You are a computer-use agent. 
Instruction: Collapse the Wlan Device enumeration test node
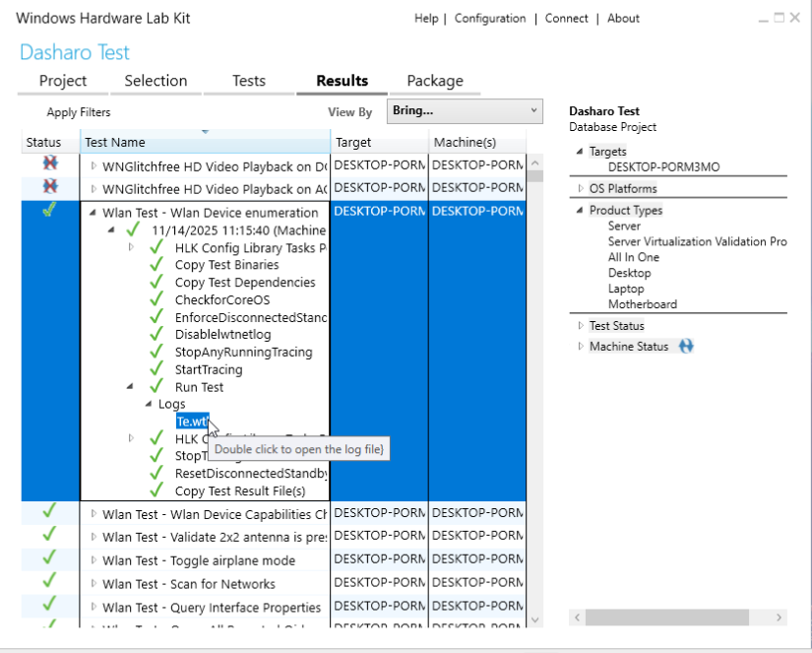coord(94,212)
